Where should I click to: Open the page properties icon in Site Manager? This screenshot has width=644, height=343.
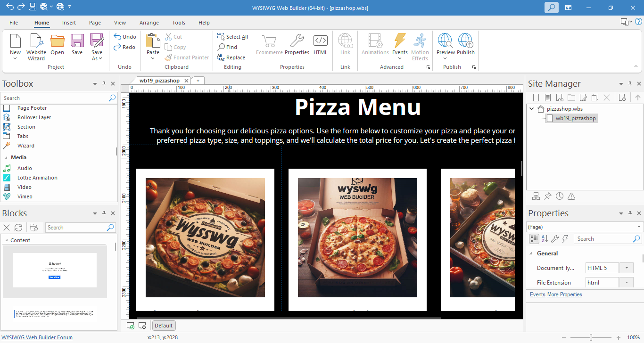pyautogui.click(x=622, y=98)
